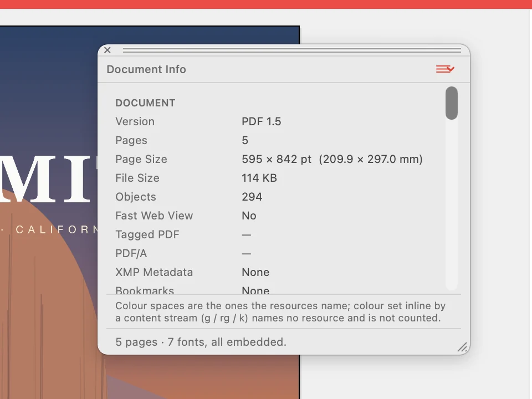532x399 pixels.
Task: Select the Pages label
Action: click(x=131, y=140)
